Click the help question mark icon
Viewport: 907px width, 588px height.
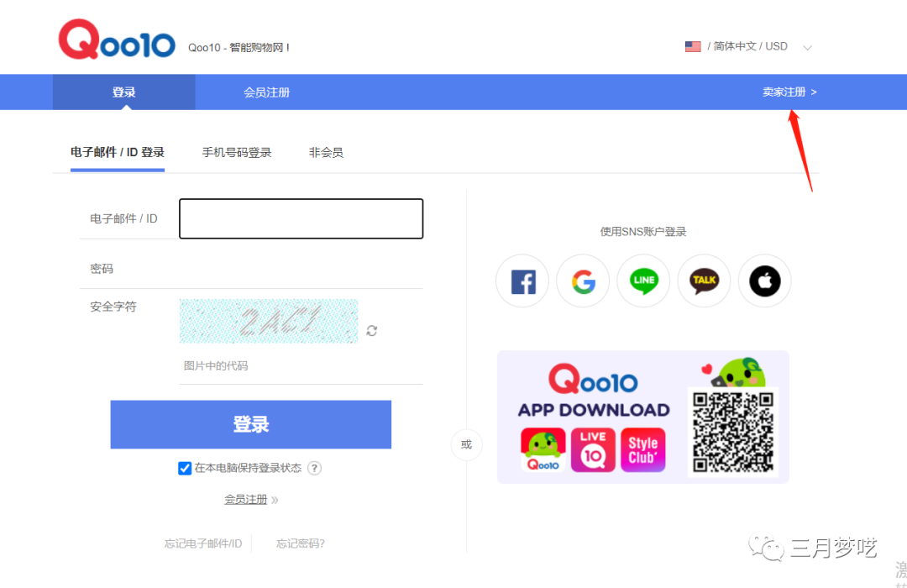pos(314,468)
